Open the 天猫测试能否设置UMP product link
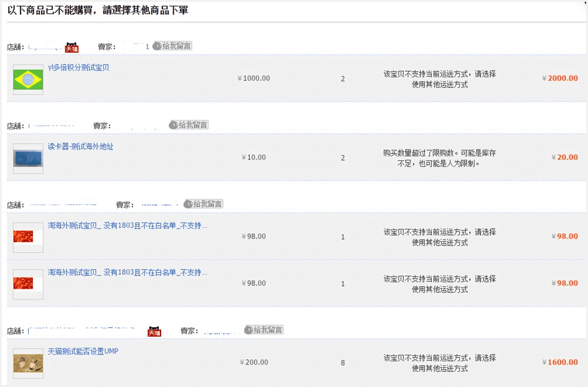Viewport: 588px width, 387px height. pyautogui.click(x=83, y=352)
